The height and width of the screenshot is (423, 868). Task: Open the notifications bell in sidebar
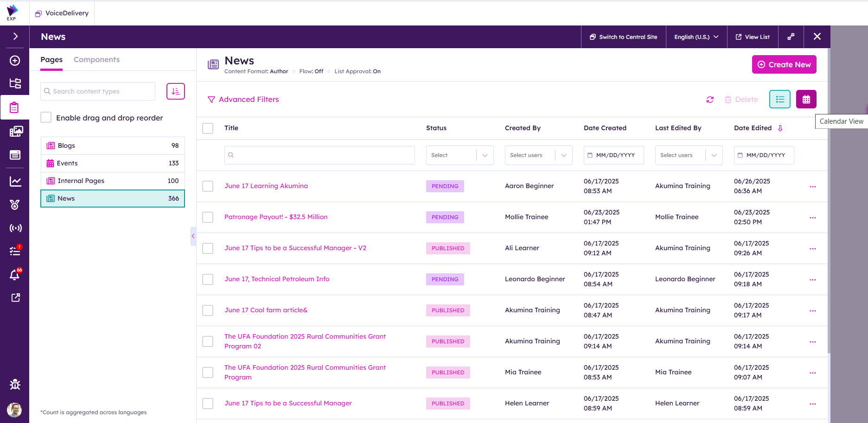click(15, 275)
